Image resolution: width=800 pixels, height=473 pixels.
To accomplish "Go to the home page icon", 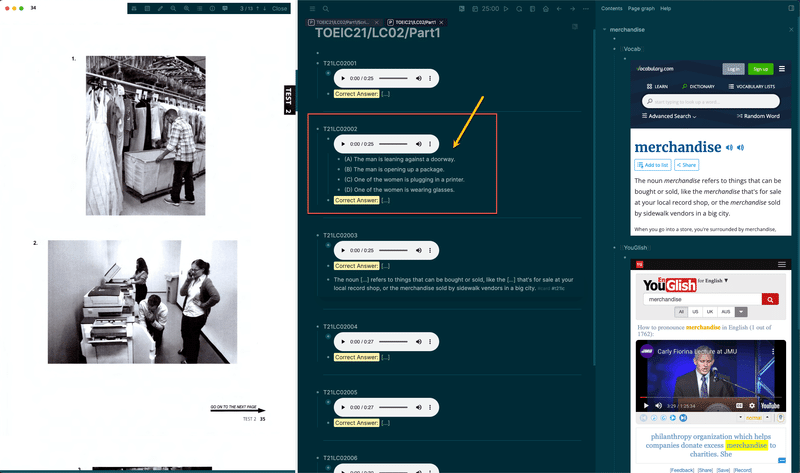I will [546, 9].
